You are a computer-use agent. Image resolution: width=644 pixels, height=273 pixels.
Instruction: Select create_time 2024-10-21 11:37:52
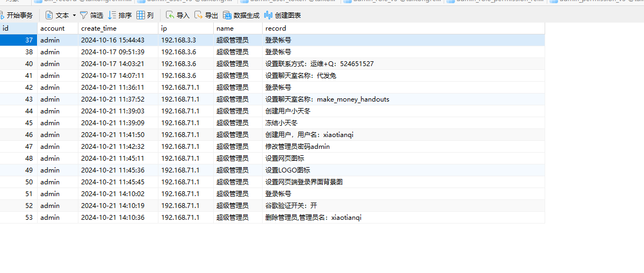pos(118,99)
